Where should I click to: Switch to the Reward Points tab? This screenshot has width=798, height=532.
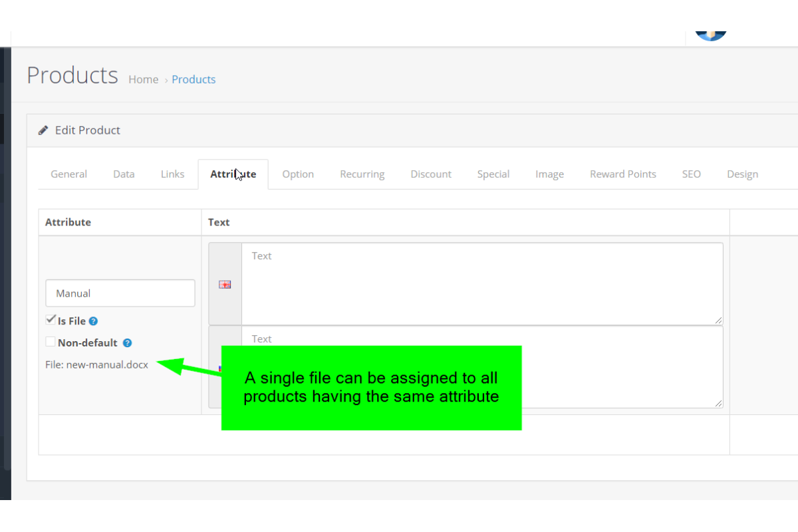[622, 174]
